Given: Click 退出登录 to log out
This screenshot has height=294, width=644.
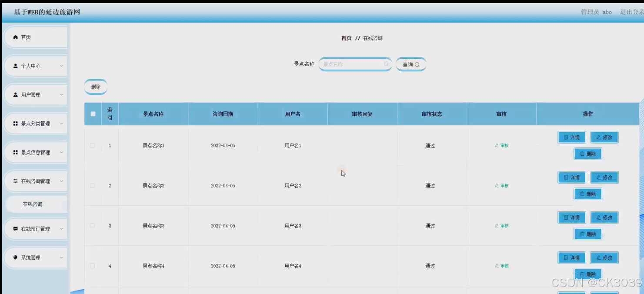Looking at the screenshot, I should 632,12.
